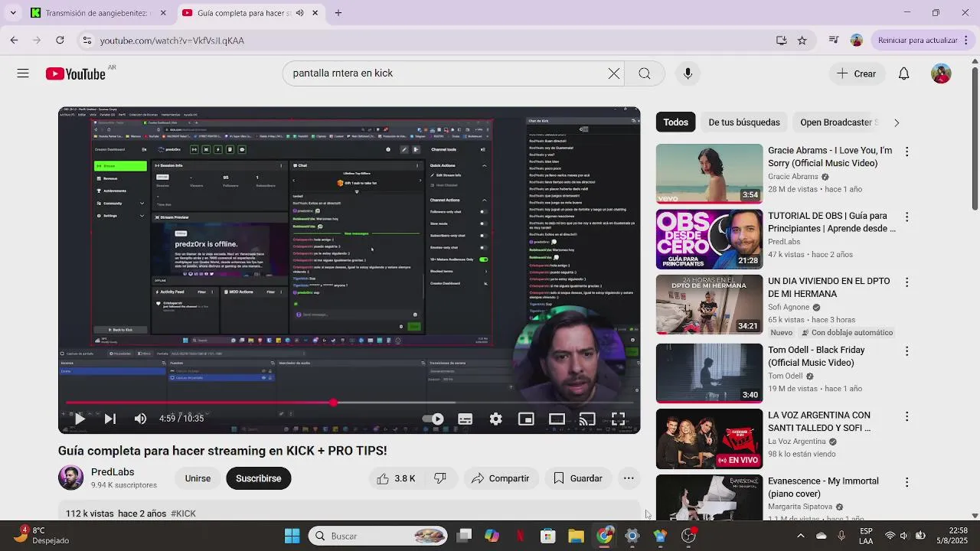The width and height of the screenshot is (980, 551).
Task: Click Reiniciar para actualizar button
Action: pyautogui.click(x=917, y=41)
